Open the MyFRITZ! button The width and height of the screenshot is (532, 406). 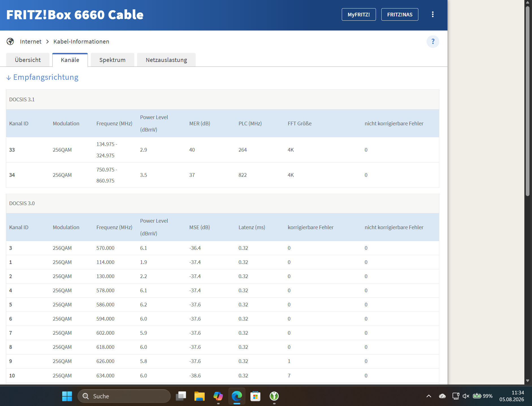click(x=359, y=14)
